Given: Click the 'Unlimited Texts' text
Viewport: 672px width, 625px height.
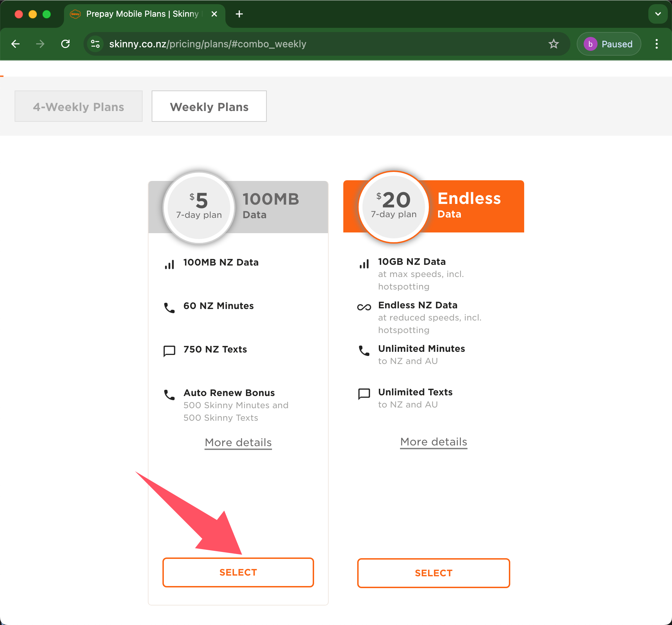Looking at the screenshot, I should (415, 392).
